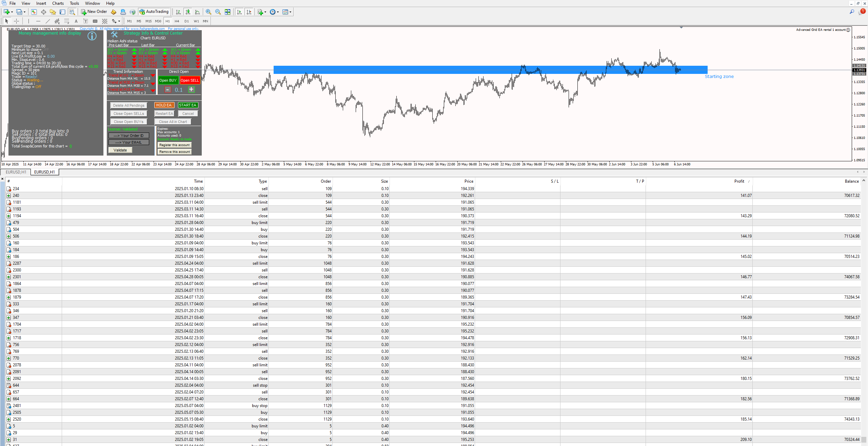This screenshot has width=868, height=446.
Task: Click the Open SELL button
Action: tap(190, 80)
